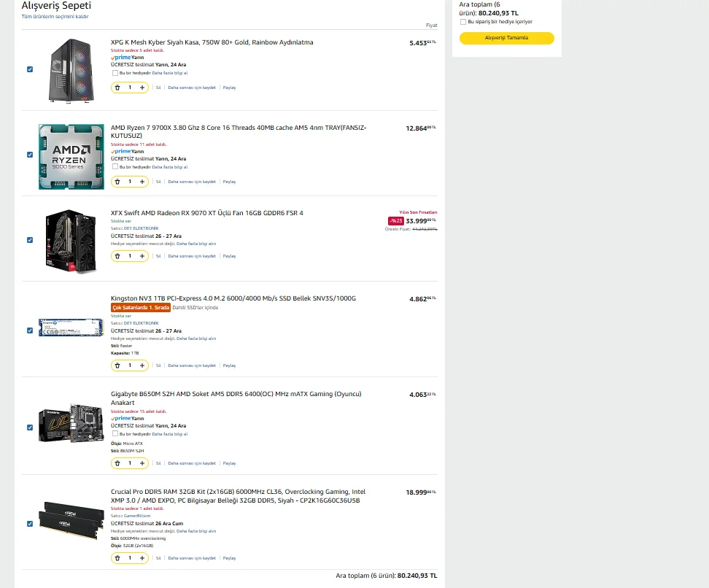Open the XPG case product thumbnail

(x=71, y=71)
